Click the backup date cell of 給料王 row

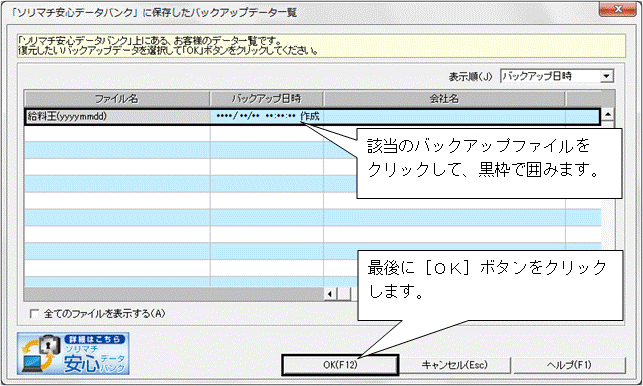[x=267, y=116]
